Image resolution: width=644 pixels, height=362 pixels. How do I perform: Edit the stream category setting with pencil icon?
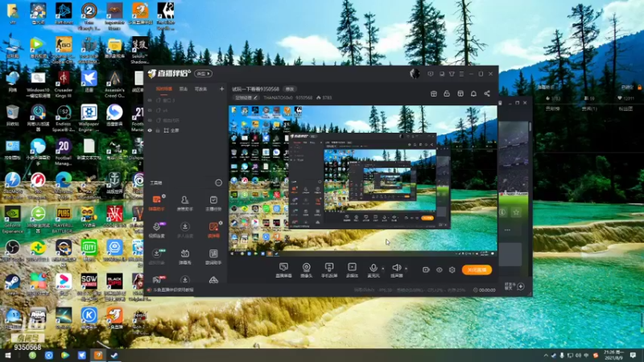(x=246, y=97)
